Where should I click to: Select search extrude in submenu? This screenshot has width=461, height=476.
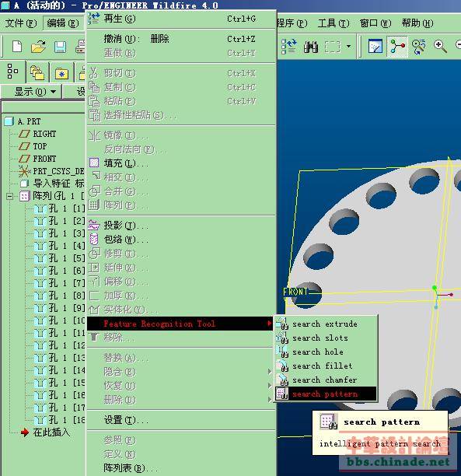[x=325, y=324]
